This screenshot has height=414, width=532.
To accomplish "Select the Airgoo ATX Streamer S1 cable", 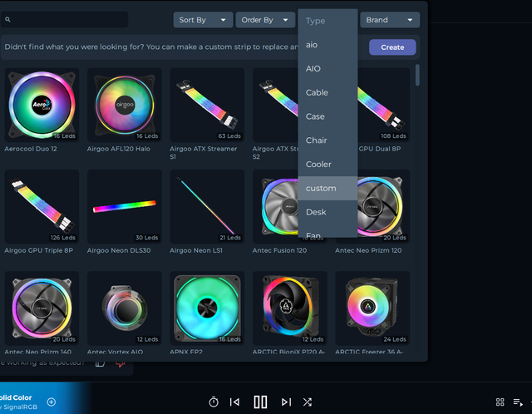I will pos(207,105).
